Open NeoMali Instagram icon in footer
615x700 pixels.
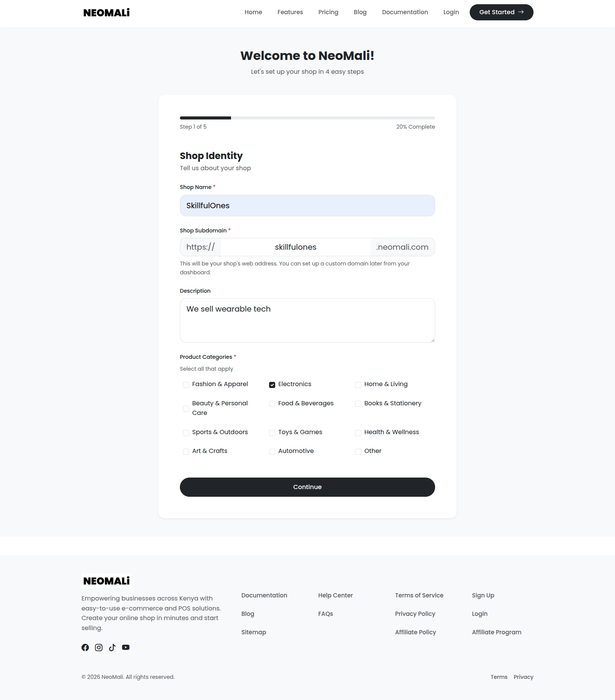99,647
